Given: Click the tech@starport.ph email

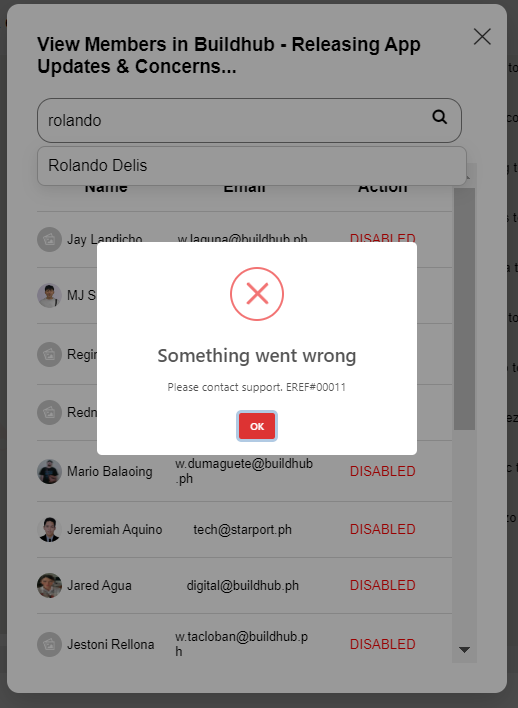Looking at the screenshot, I should 243,529.
